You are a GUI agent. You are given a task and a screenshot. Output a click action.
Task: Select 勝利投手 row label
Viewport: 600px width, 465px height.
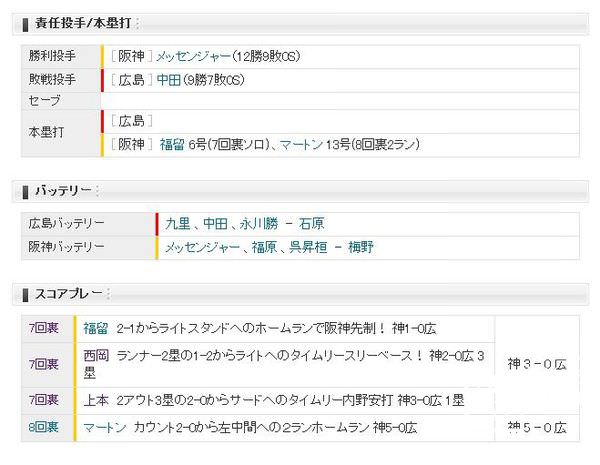coord(52,56)
